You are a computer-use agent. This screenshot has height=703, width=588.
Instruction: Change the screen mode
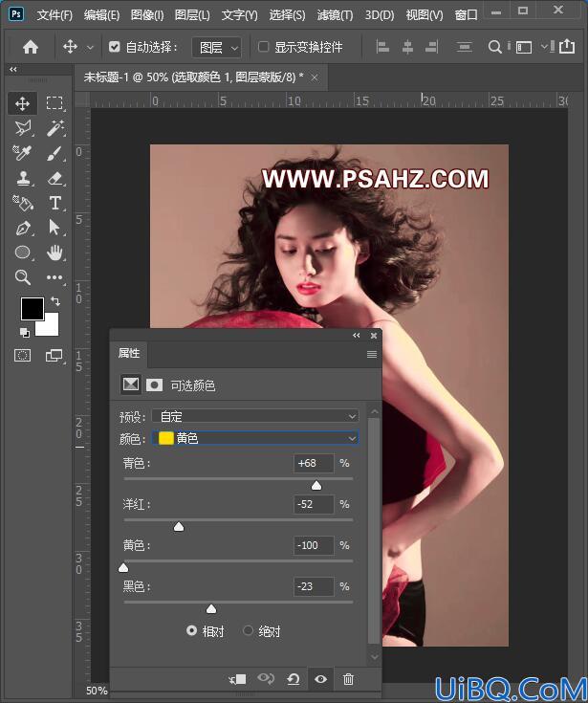tap(54, 356)
